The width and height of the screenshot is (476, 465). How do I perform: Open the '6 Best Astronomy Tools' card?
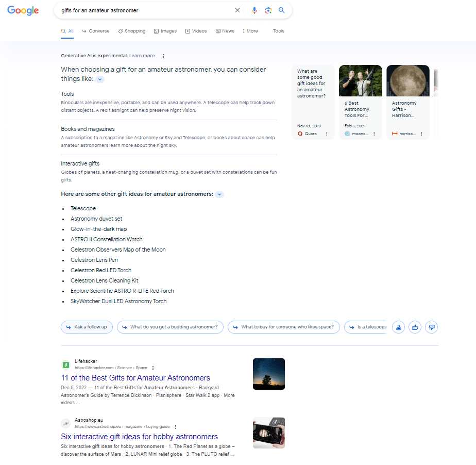click(360, 102)
